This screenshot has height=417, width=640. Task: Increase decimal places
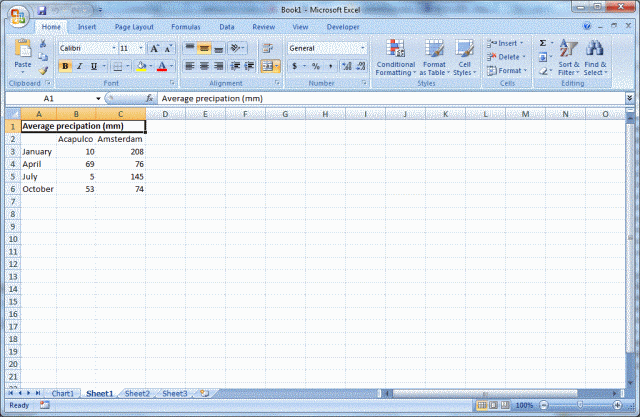[347, 66]
